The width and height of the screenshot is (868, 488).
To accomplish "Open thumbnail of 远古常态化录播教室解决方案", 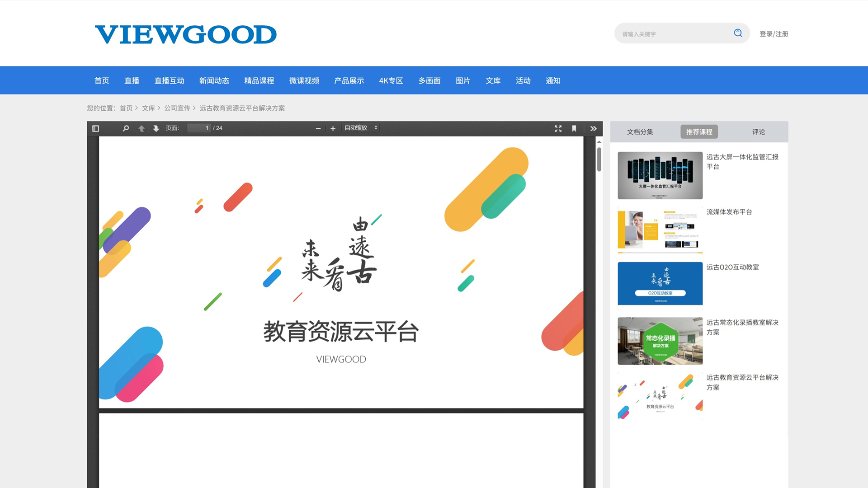I will (x=660, y=341).
